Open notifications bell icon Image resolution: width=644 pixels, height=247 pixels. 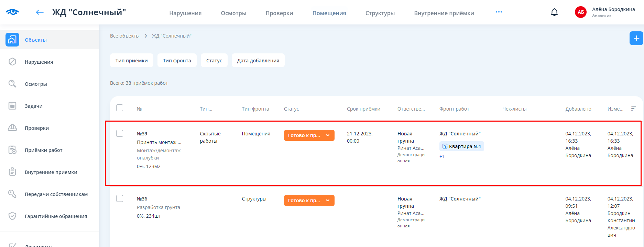point(554,12)
